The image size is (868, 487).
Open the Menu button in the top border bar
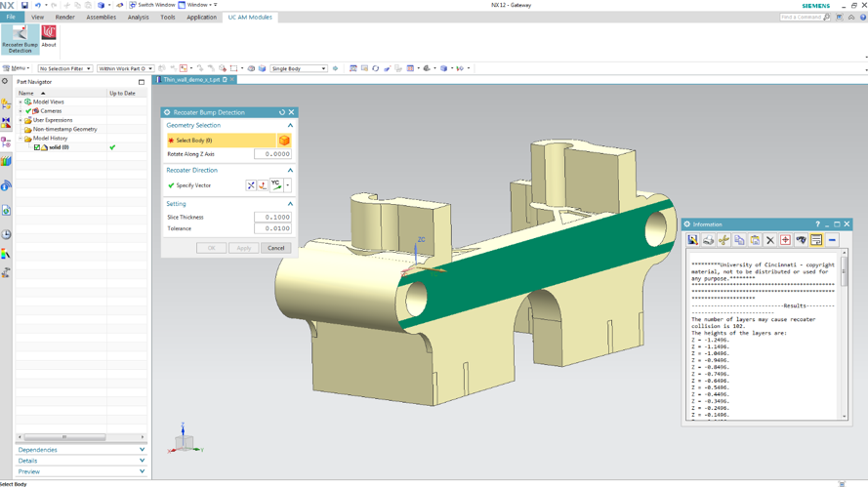[16, 68]
